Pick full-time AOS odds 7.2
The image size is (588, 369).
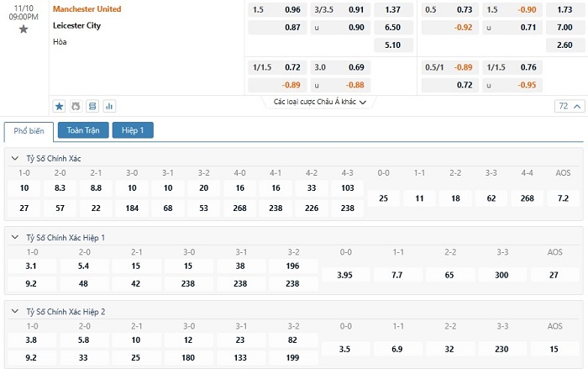(x=564, y=198)
